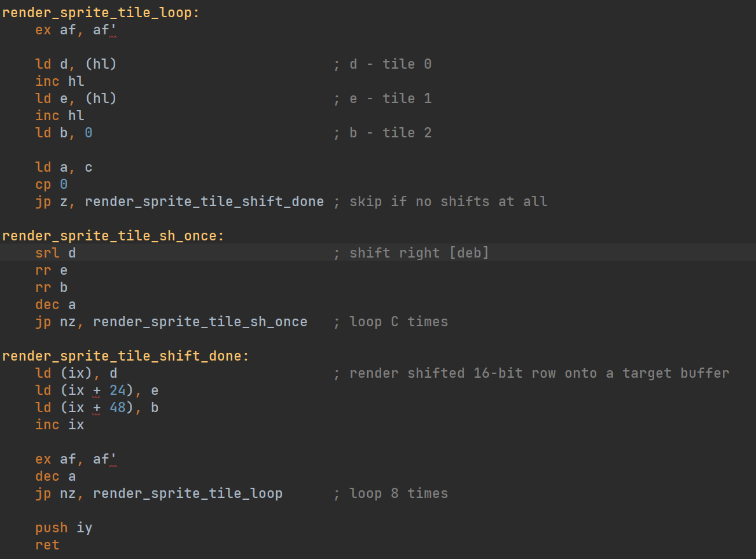
Task: Click the number 24 in the ix offset
Action: pos(118,390)
